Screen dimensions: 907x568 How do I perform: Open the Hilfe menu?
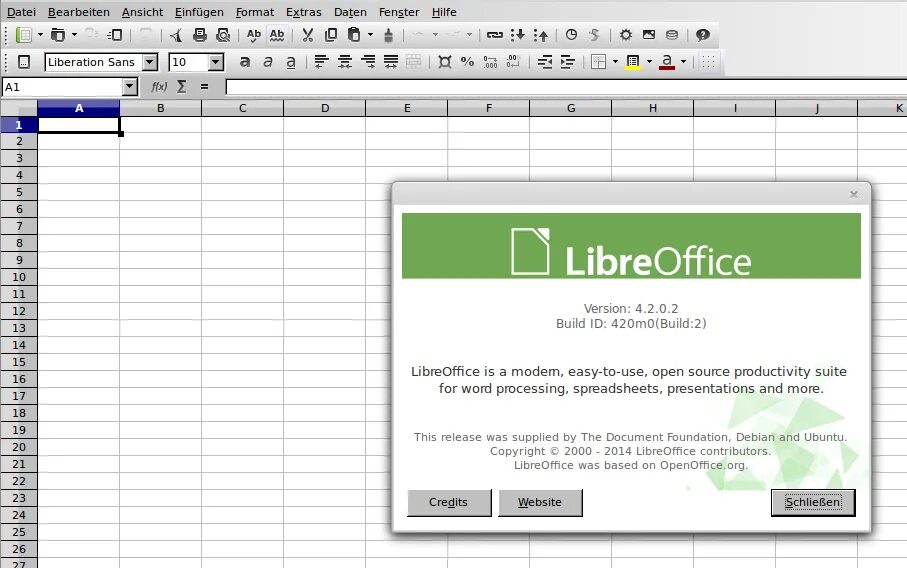pos(444,12)
